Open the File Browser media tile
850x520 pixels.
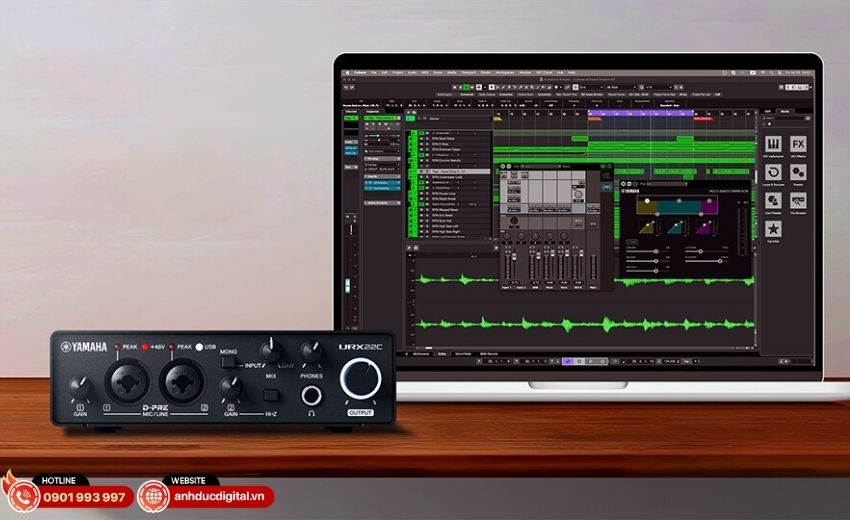click(798, 201)
